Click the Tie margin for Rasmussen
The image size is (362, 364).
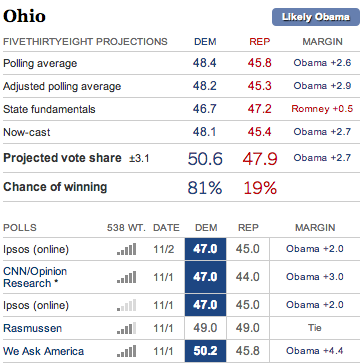tap(315, 328)
